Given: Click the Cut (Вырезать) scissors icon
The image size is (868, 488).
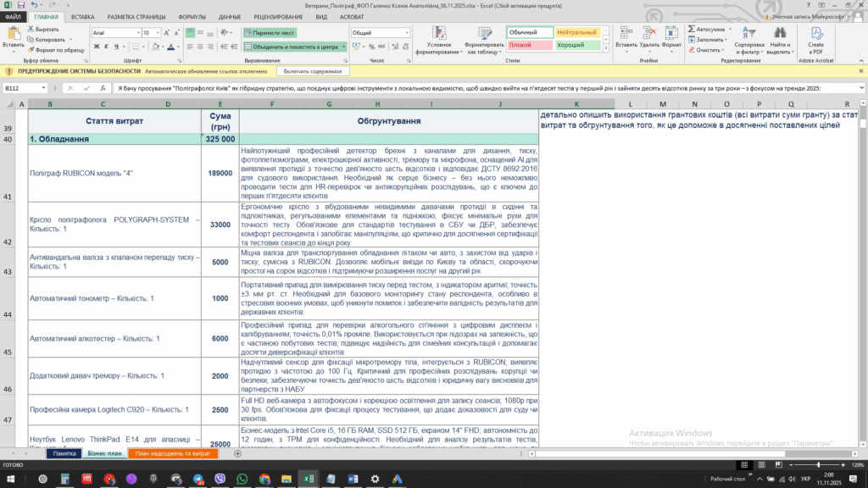Looking at the screenshot, I should (x=30, y=29).
